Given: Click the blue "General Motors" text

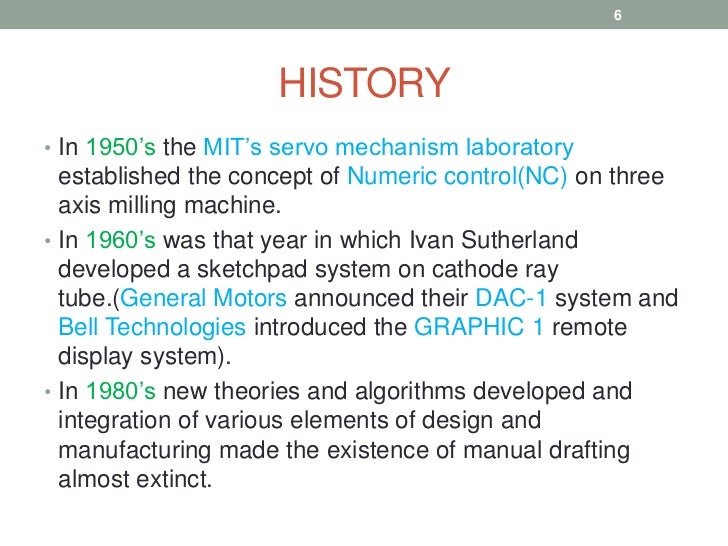Looking at the screenshot, I should (203, 298).
